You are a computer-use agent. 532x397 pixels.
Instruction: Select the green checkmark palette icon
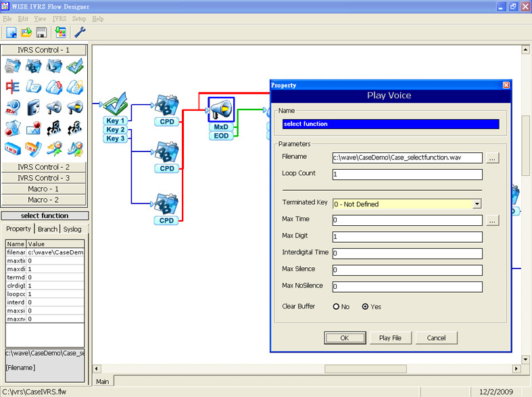75,66
